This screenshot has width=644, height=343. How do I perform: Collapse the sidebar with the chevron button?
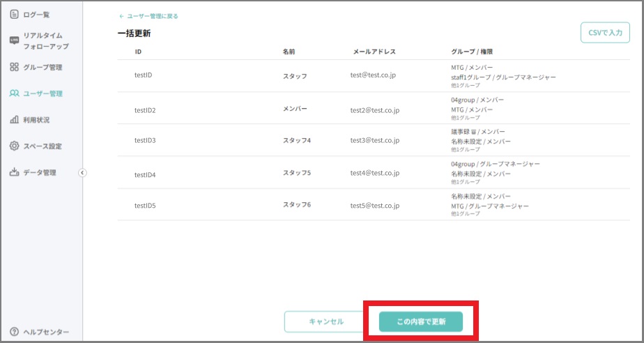pyautogui.click(x=82, y=173)
